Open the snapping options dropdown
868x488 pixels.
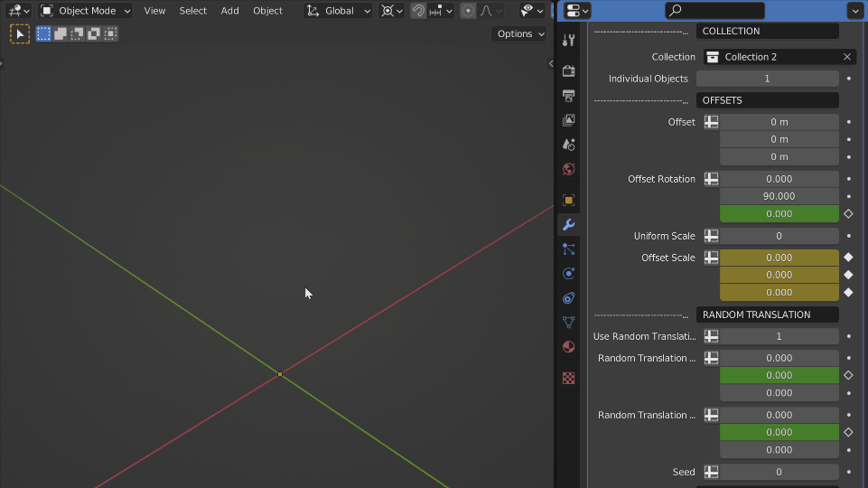pos(441,11)
